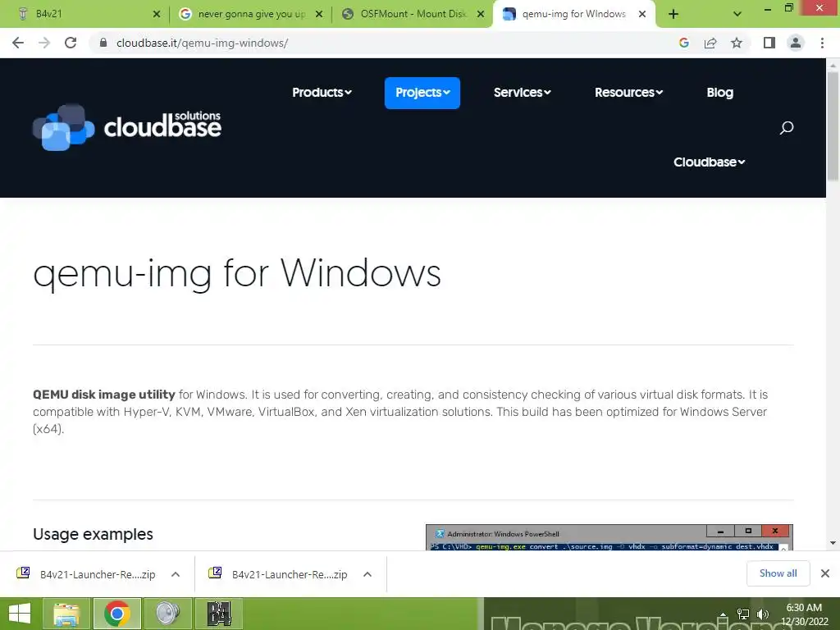Click the 'Usage examples' heading
Image resolution: width=840 pixels, height=630 pixels.
point(93,534)
